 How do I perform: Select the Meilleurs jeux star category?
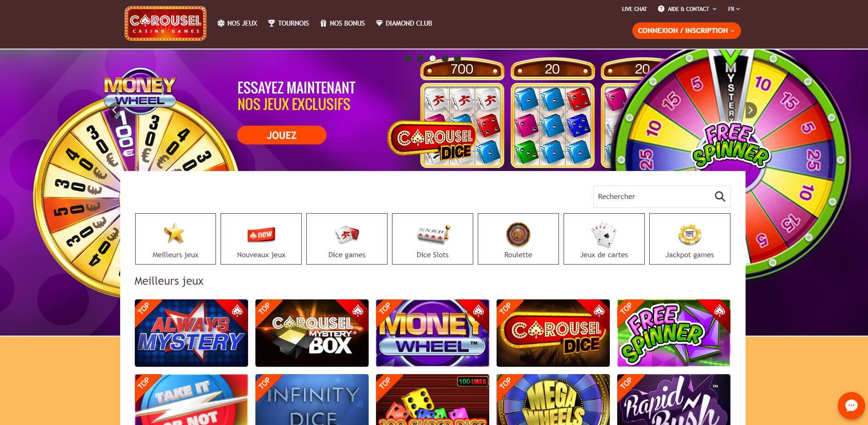(176, 238)
